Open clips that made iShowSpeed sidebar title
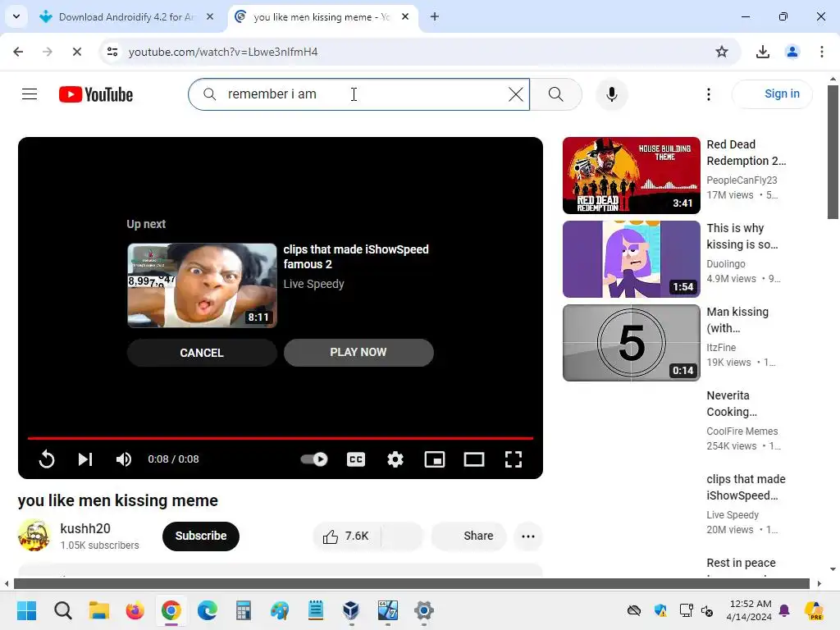The width and height of the screenshot is (840, 630). coord(746,487)
